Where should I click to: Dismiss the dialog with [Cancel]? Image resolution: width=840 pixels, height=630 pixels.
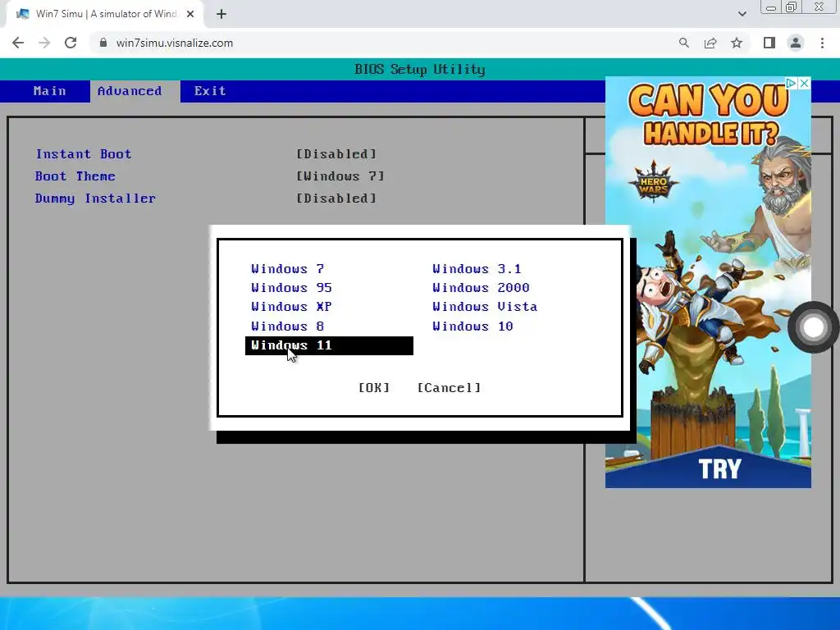pos(449,388)
